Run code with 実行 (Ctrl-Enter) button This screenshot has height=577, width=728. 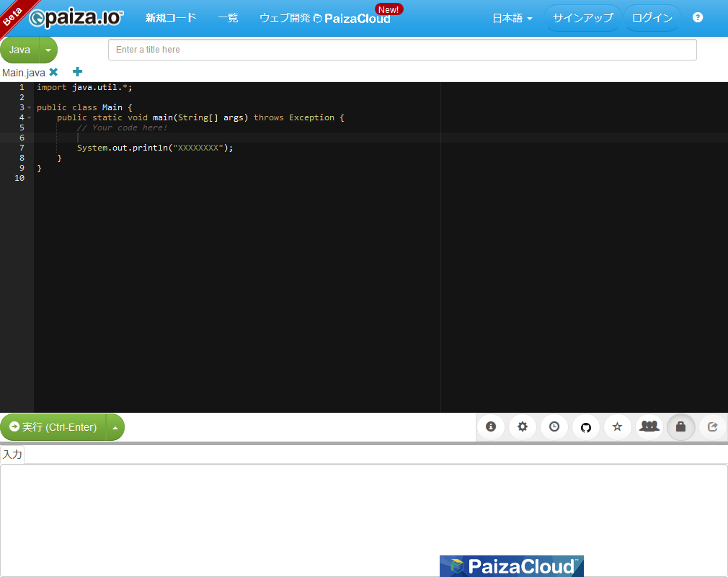(53, 427)
